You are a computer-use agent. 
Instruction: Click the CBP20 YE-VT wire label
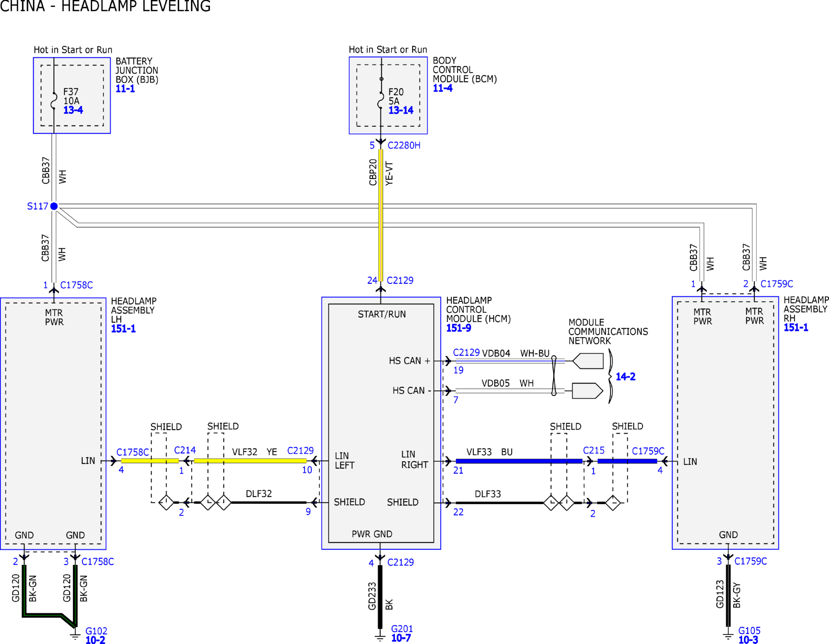click(x=381, y=173)
